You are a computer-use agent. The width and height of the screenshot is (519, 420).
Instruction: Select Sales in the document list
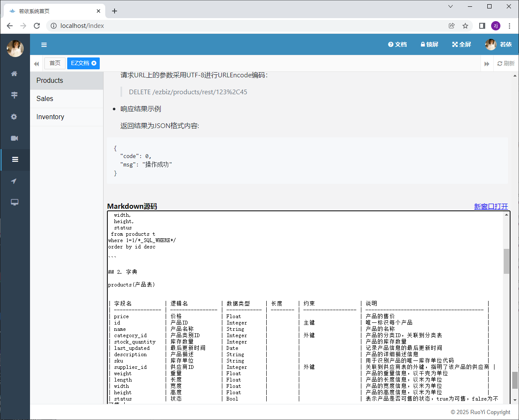45,99
